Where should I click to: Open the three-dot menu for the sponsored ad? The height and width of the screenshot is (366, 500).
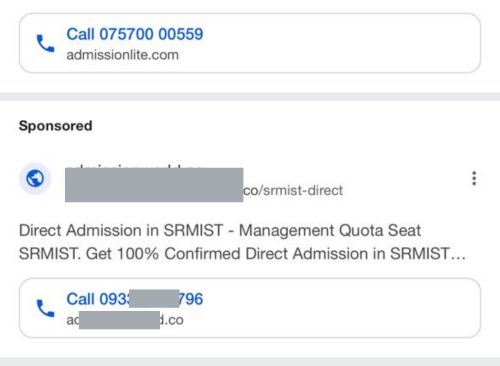click(474, 178)
